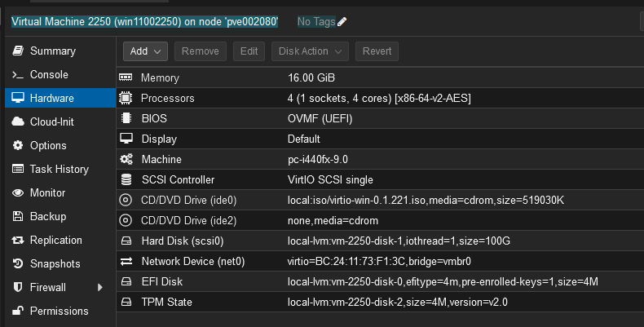Viewport: 644px width, 327px height.
Task: Click the pencil icon to edit tags
Action: 342,21
